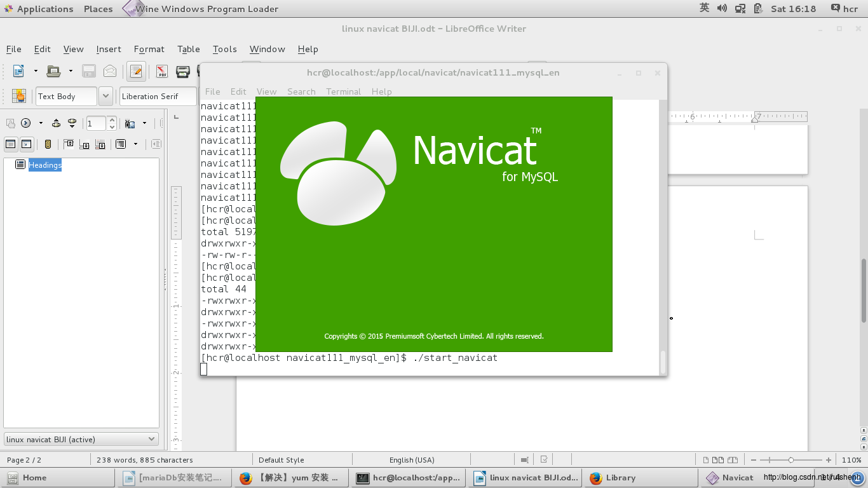Open the Help menu in Writer
This screenshot has width=868, height=488.
point(308,49)
